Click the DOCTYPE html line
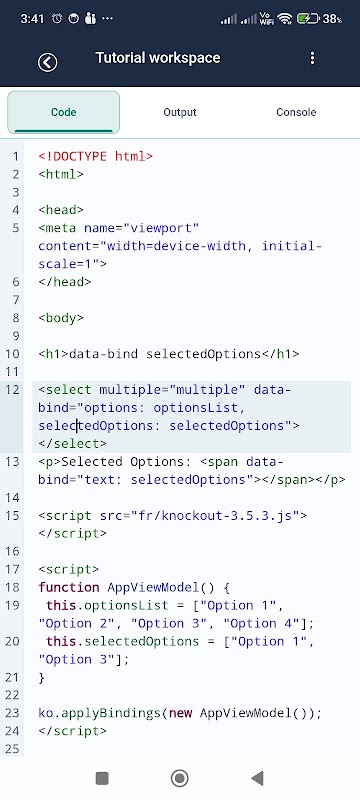The image size is (360, 800). [96, 157]
